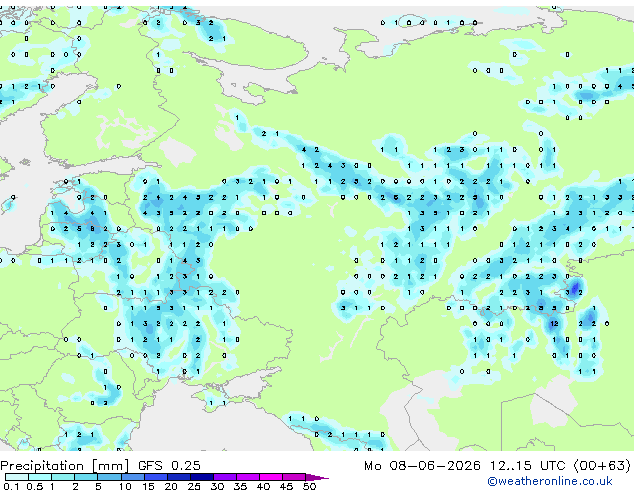
Task: Open the weatheronline.co.uk copyright link
Action: 549,481
